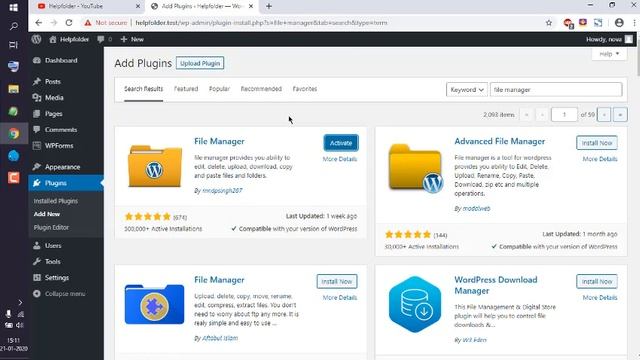Open Helpfolder site home in admin bar
This screenshot has width=640, height=360.
pos(69,39)
